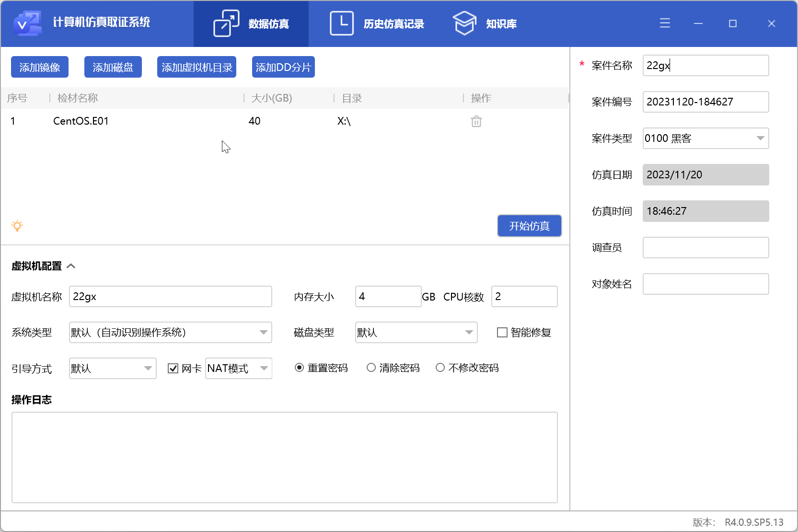The height and width of the screenshot is (532, 798).
Task: Click 对象姓名 input field
Action: point(705,284)
